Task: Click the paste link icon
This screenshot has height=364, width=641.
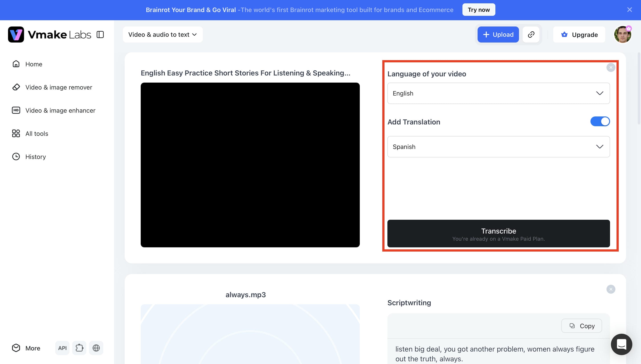Action: point(531,35)
